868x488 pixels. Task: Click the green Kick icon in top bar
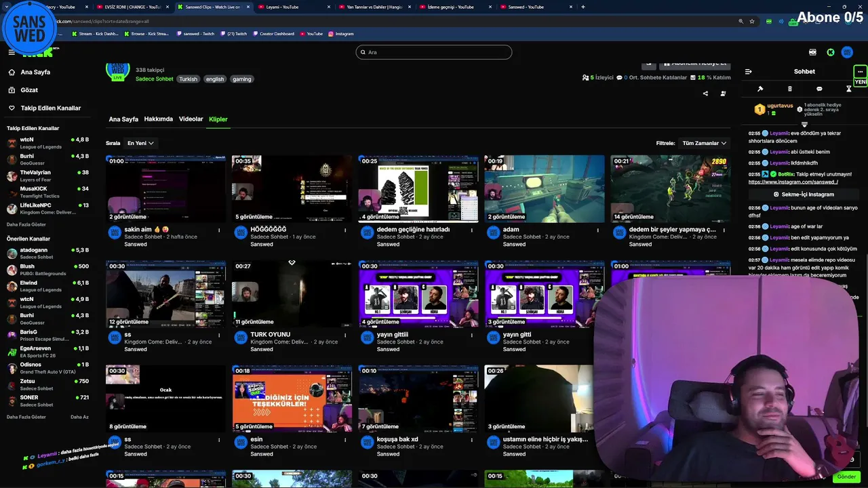click(830, 52)
